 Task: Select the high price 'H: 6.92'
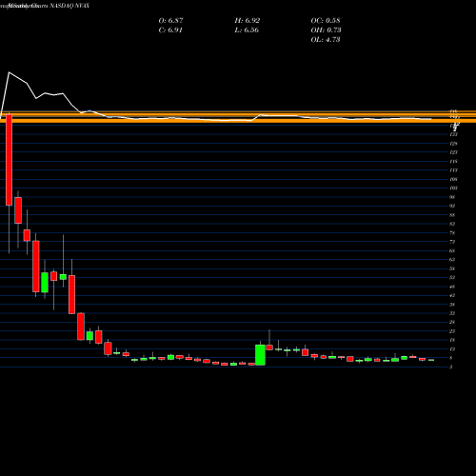point(248,20)
